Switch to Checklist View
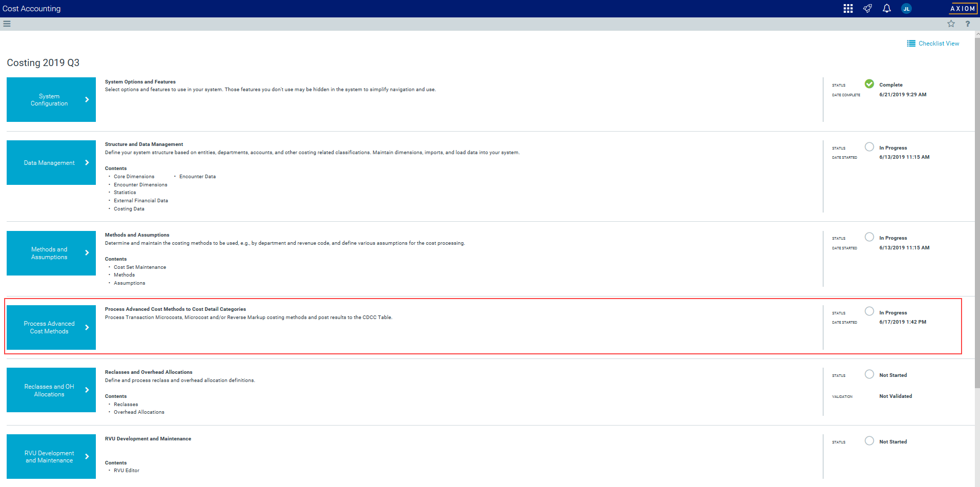The image size is (980, 487). coord(933,44)
